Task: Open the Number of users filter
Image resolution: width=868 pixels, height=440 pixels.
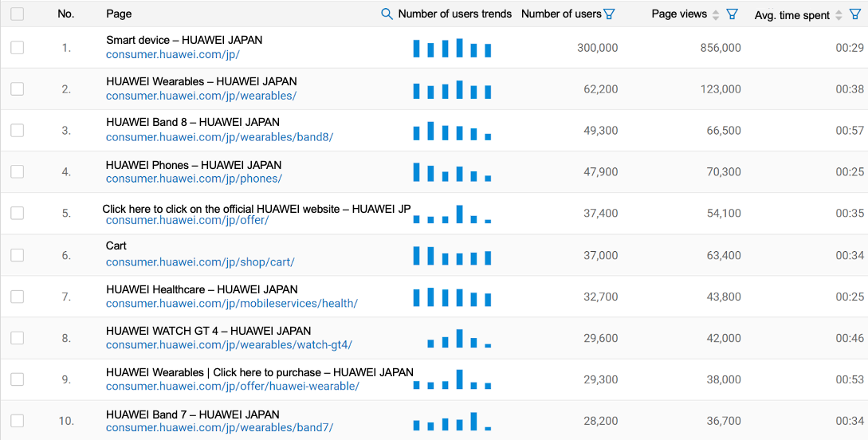Action: point(610,14)
